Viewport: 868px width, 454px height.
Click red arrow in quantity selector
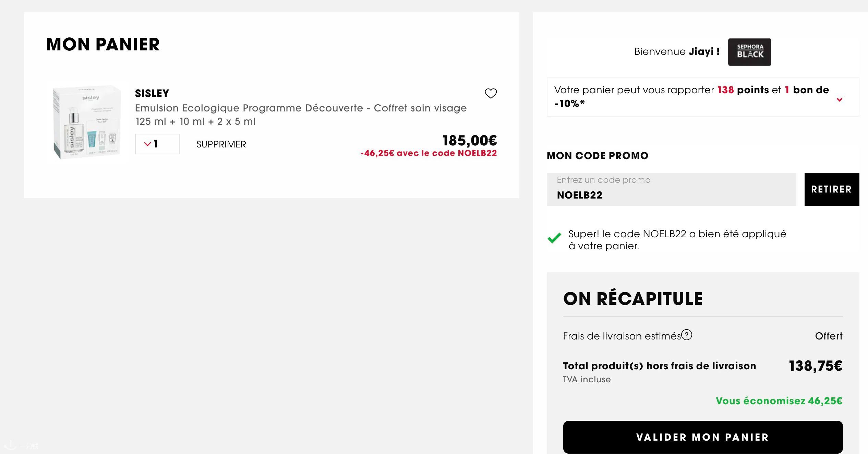[x=147, y=144]
